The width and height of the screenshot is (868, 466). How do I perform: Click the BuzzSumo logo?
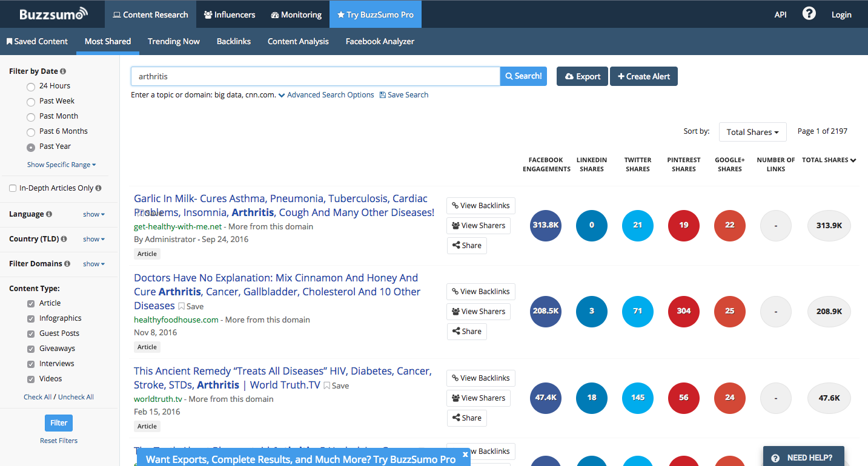(53, 14)
